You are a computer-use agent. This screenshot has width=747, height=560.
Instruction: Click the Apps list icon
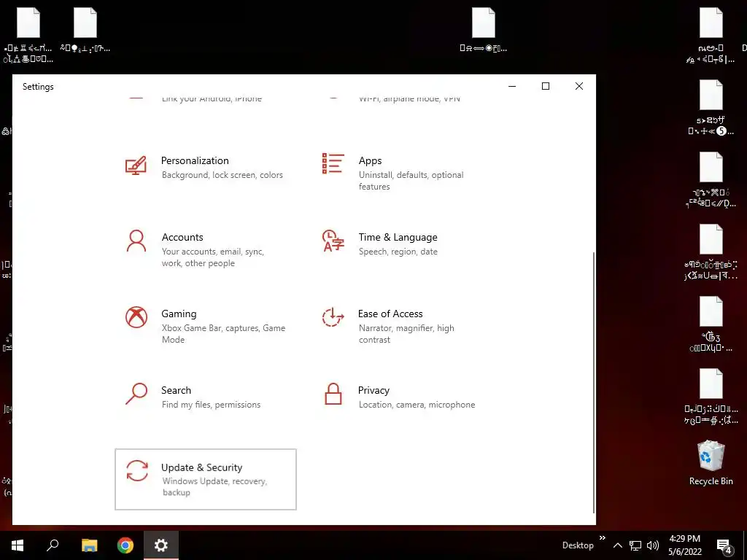coord(333,163)
